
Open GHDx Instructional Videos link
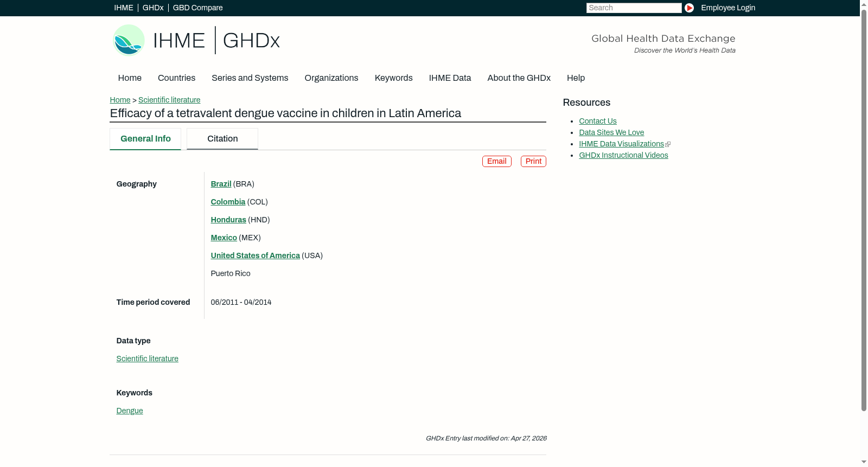[x=623, y=155]
